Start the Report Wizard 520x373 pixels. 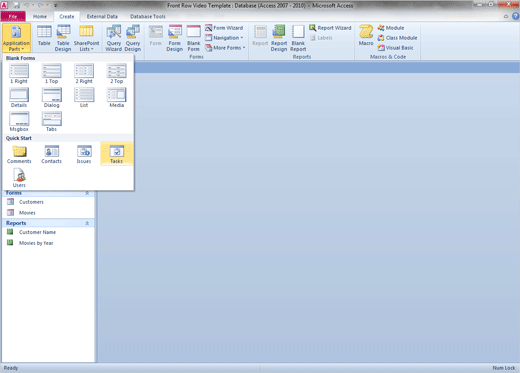tap(330, 28)
